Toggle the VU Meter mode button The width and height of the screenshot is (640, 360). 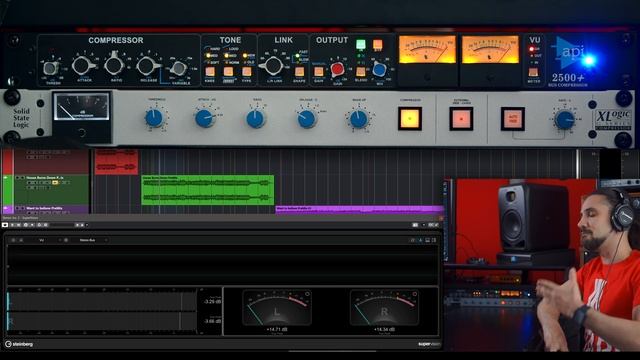click(x=533, y=72)
